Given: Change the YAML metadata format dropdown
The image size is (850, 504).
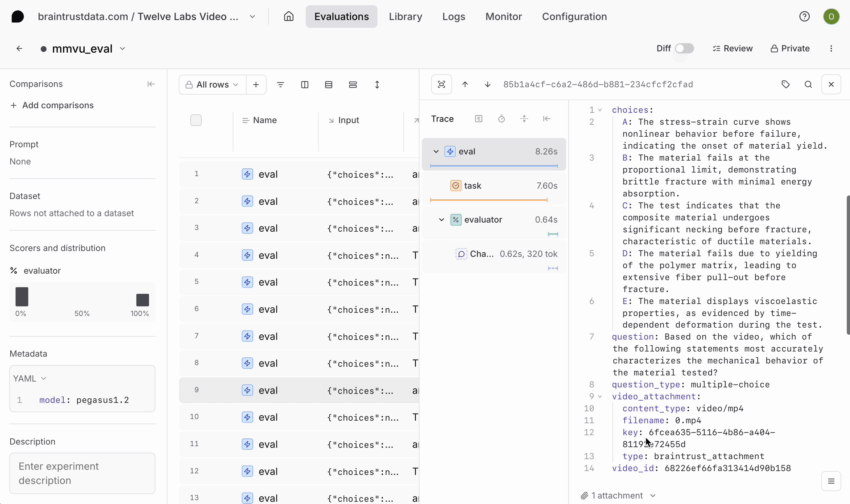Looking at the screenshot, I should coord(29,378).
